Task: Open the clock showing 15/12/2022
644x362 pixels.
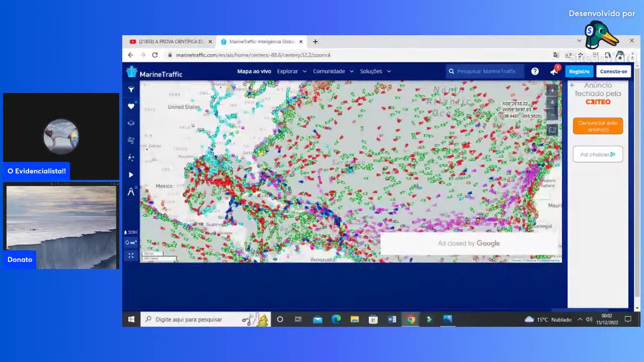Action: (607, 319)
